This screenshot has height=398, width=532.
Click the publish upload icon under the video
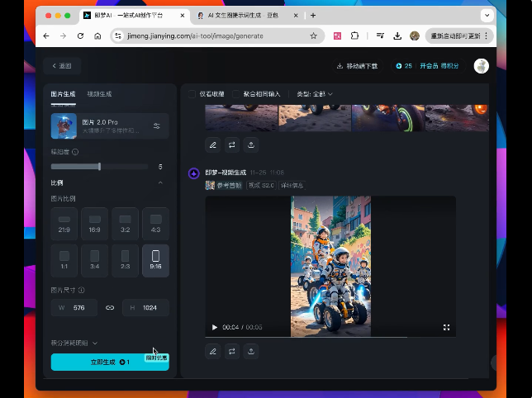pyautogui.click(x=251, y=351)
